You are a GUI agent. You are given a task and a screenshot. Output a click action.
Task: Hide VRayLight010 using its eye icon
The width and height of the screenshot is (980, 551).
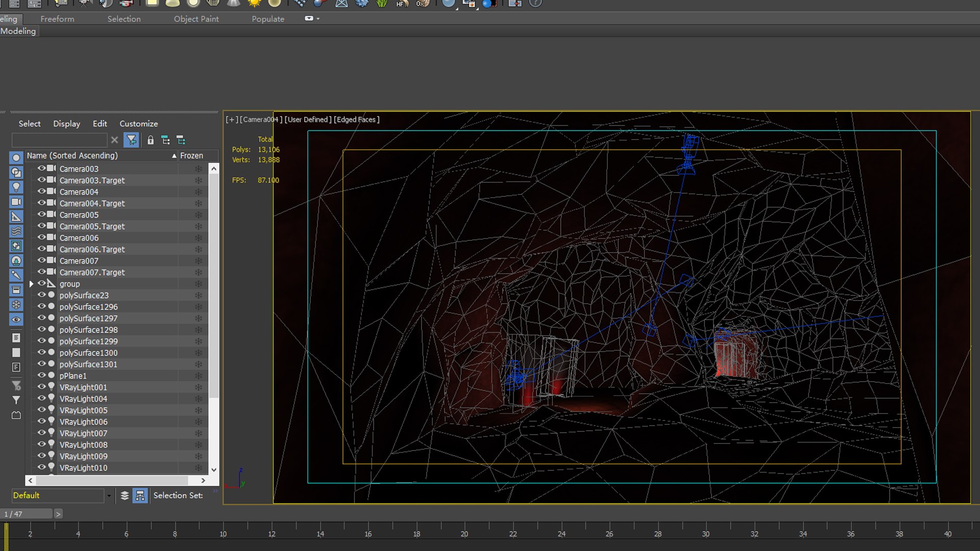click(x=42, y=467)
